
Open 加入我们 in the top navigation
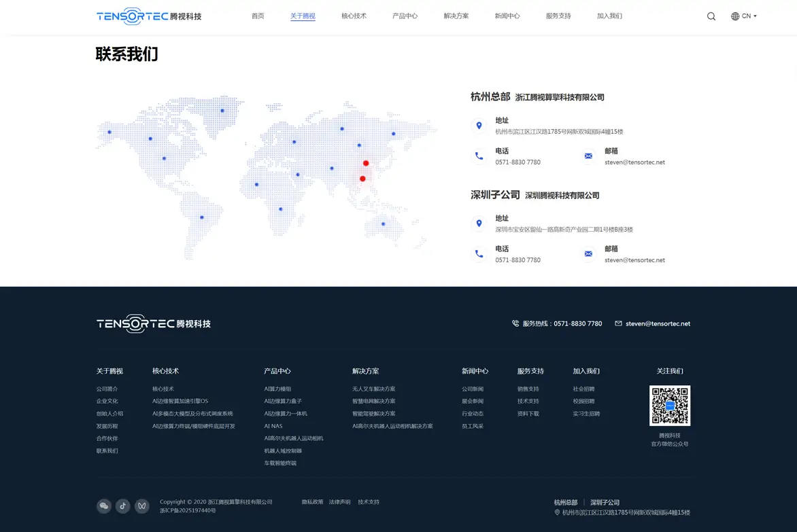pos(609,16)
